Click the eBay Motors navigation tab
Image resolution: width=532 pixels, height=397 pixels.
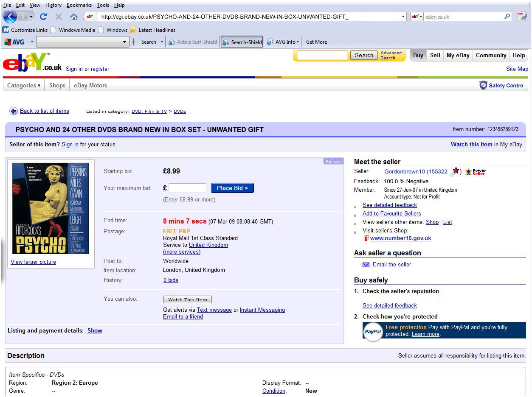(x=90, y=85)
